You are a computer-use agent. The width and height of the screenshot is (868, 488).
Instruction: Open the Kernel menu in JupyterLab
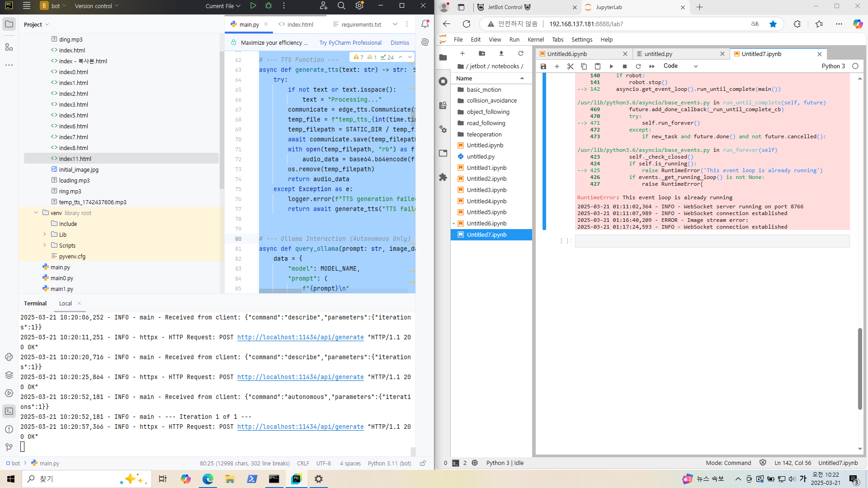point(536,39)
